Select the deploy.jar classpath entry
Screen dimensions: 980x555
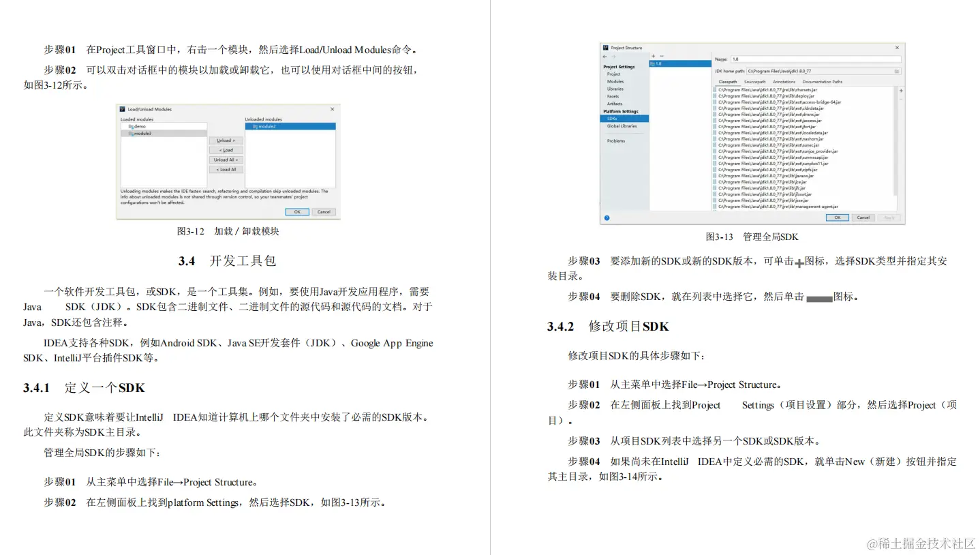tap(763, 96)
